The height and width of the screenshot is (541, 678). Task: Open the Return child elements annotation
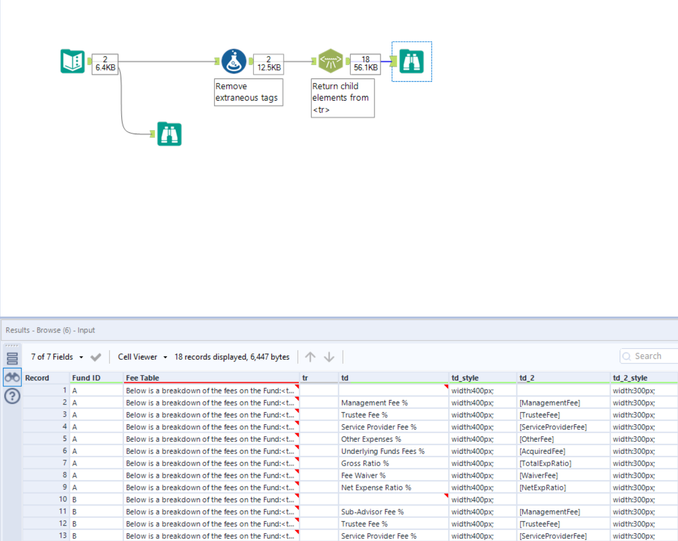pyautogui.click(x=342, y=98)
